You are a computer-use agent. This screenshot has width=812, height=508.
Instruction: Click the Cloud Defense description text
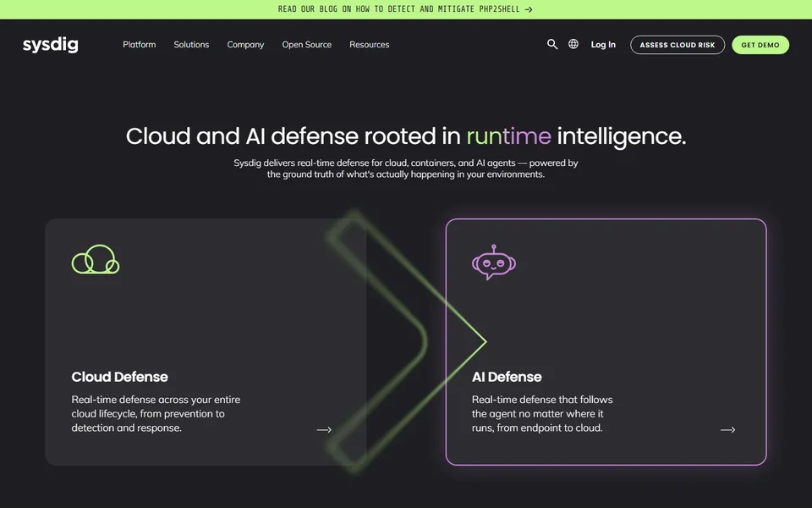(156, 414)
